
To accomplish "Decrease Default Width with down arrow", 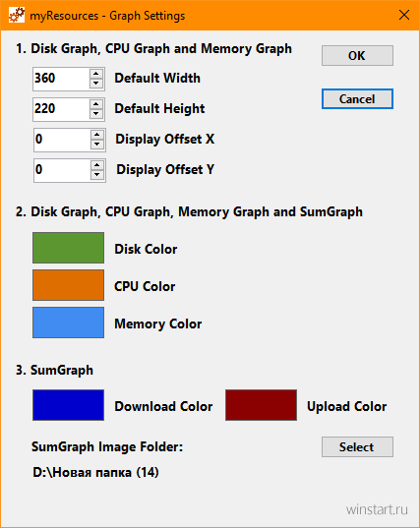I will coord(96,84).
